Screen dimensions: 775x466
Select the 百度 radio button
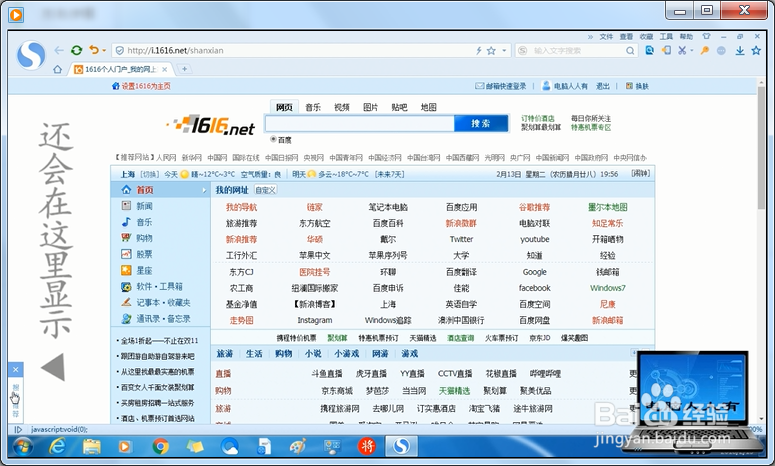pyautogui.click(x=273, y=139)
